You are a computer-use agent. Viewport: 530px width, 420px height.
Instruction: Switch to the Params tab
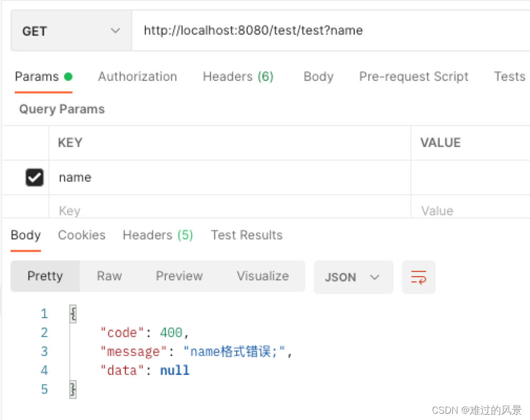click(44, 77)
